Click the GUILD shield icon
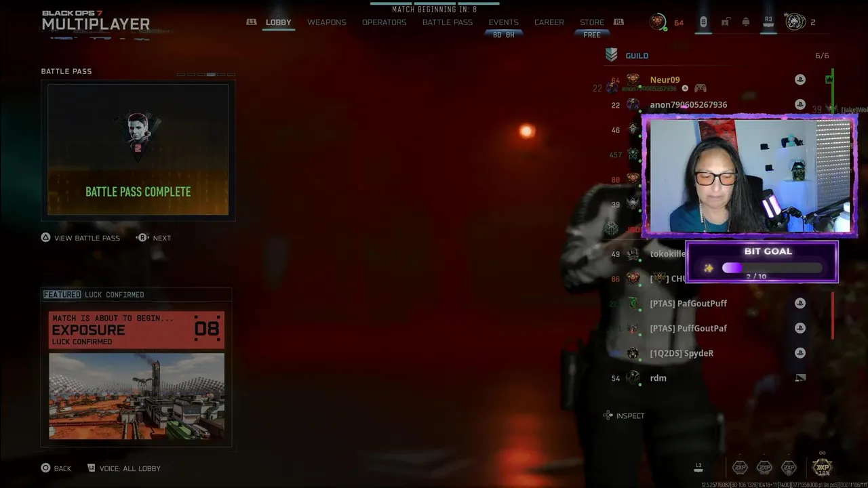 pos(611,56)
